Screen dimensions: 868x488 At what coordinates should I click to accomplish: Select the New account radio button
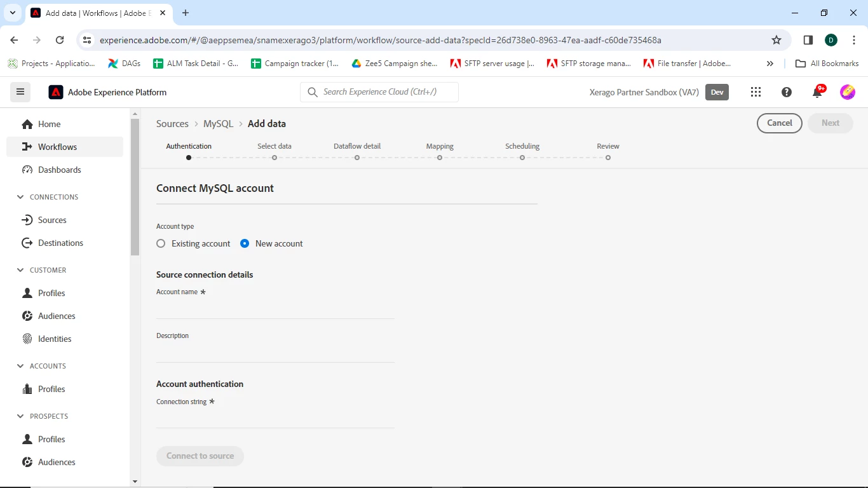(x=245, y=243)
